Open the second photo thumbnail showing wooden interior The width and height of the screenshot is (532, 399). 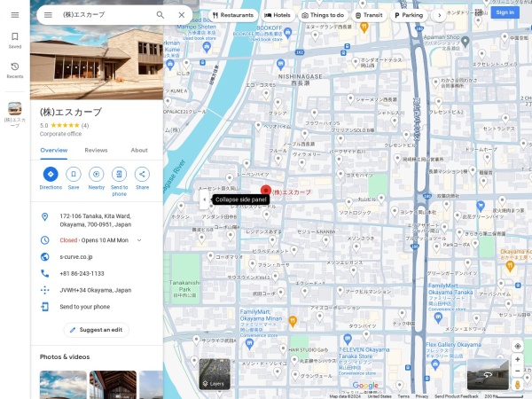tap(113, 385)
